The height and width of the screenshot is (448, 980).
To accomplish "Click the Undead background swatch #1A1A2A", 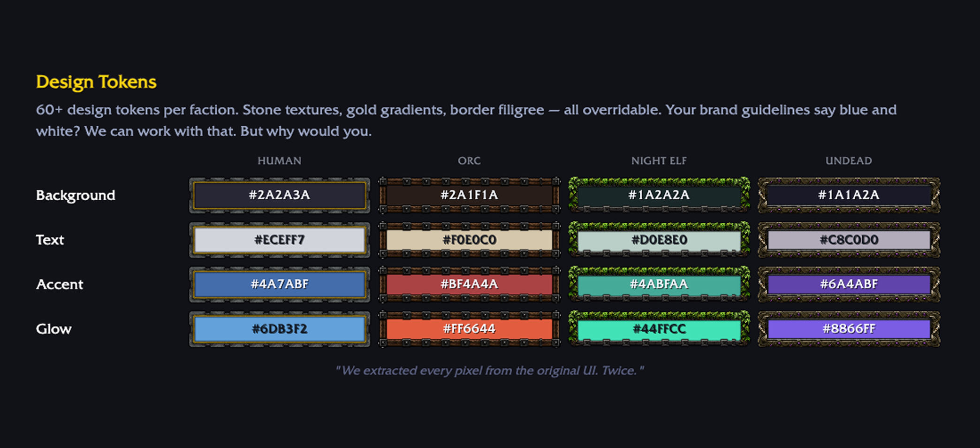I will (849, 195).
